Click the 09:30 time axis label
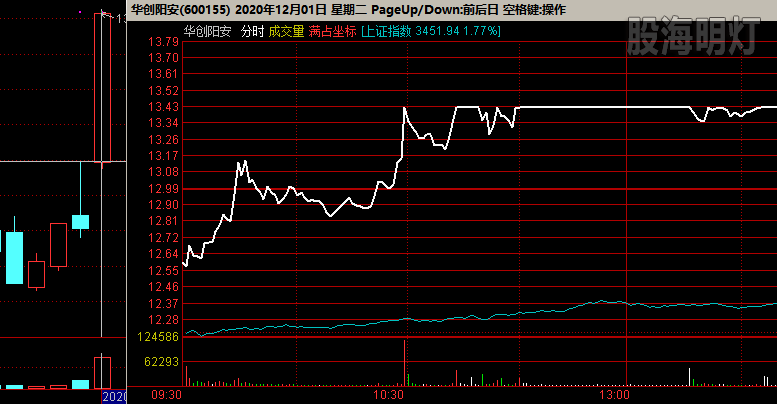The image size is (777, 404). pos(166,395)
